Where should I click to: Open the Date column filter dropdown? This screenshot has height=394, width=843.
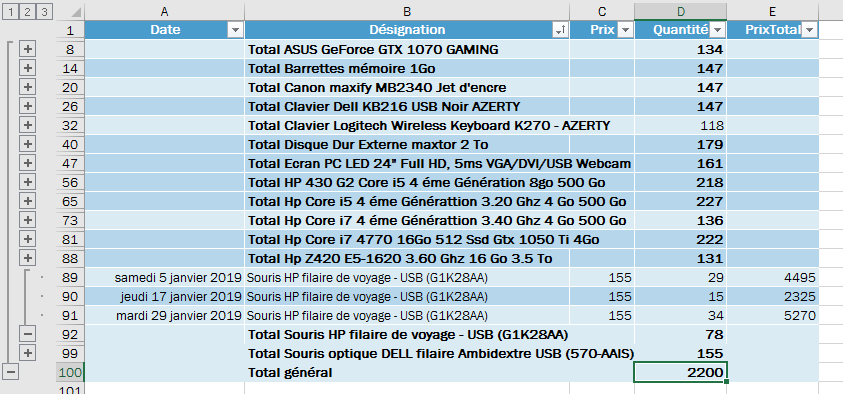tap(235, 31)
